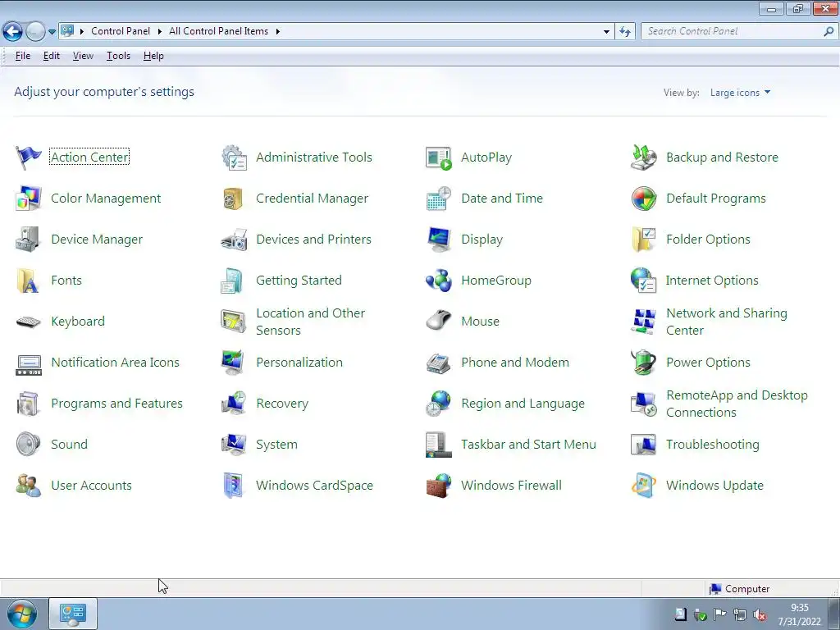Open the Network and Sharing Center icon
The image size is (840, 630).
pos(644,322)
